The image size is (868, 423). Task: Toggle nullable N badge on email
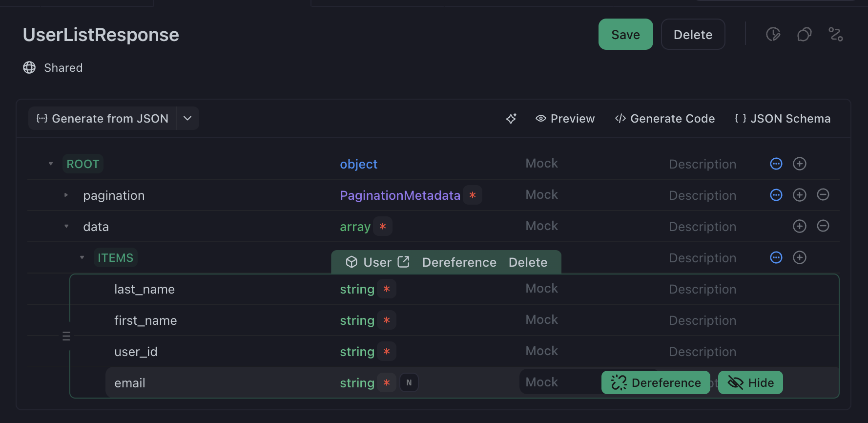point(409,382)
